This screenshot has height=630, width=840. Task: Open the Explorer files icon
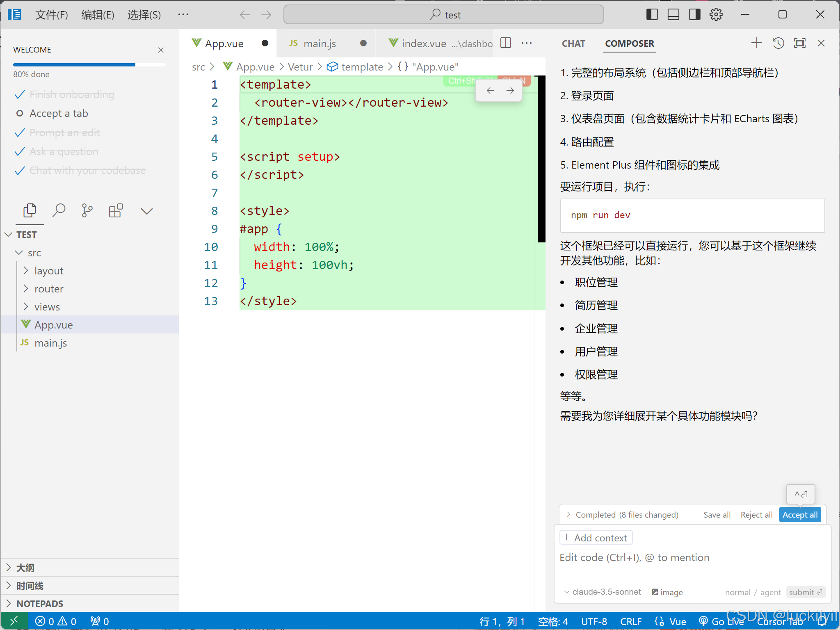pos(30,211)
